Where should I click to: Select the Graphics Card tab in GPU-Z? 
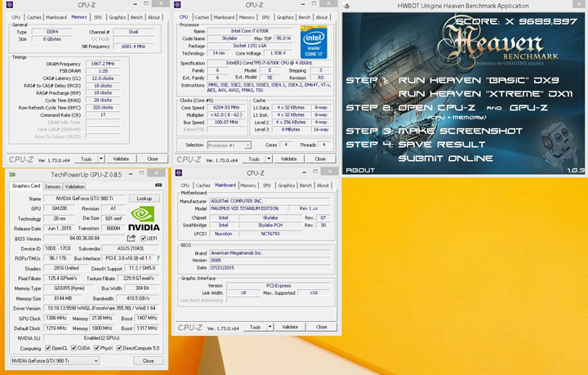click(x=26, y=186)
